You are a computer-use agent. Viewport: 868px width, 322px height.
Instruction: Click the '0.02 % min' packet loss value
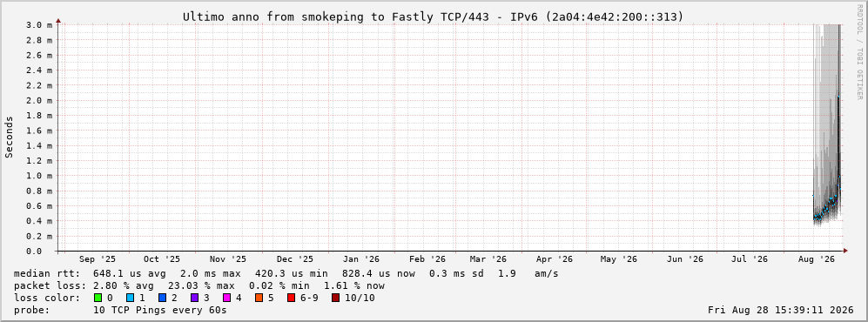pyautogui.click(x=282, y=286)
